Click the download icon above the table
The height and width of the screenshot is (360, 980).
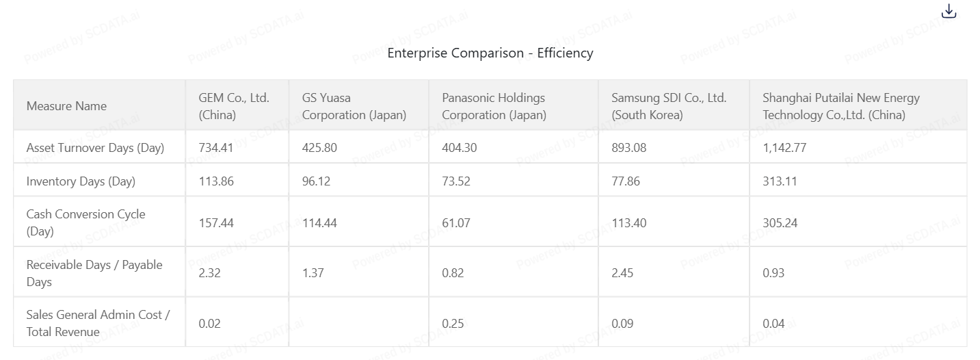point(949,12)
